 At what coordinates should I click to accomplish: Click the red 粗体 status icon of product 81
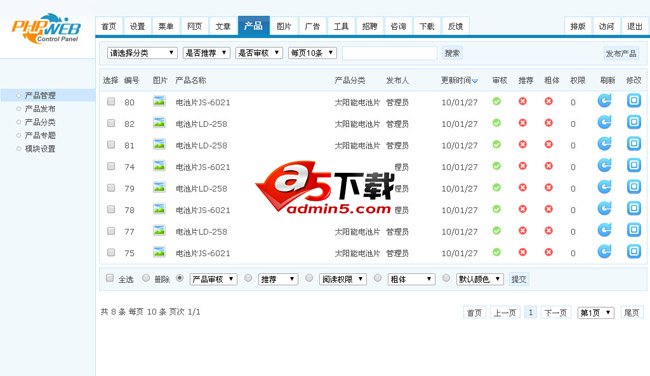548,144
